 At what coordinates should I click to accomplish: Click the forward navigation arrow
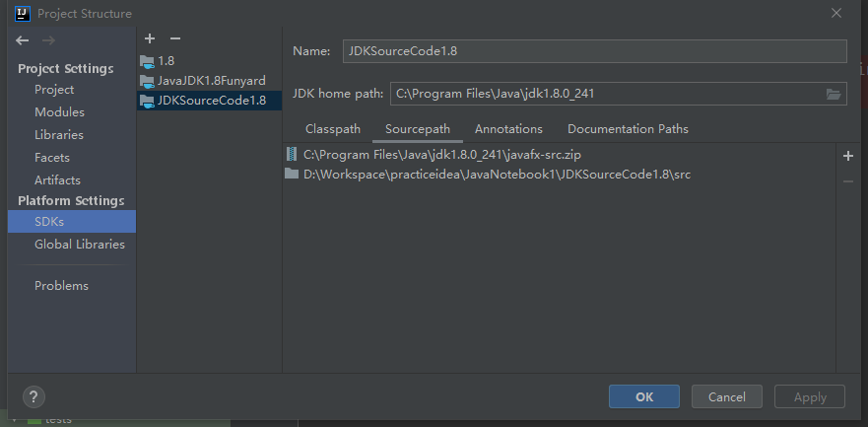pos(48,40)
